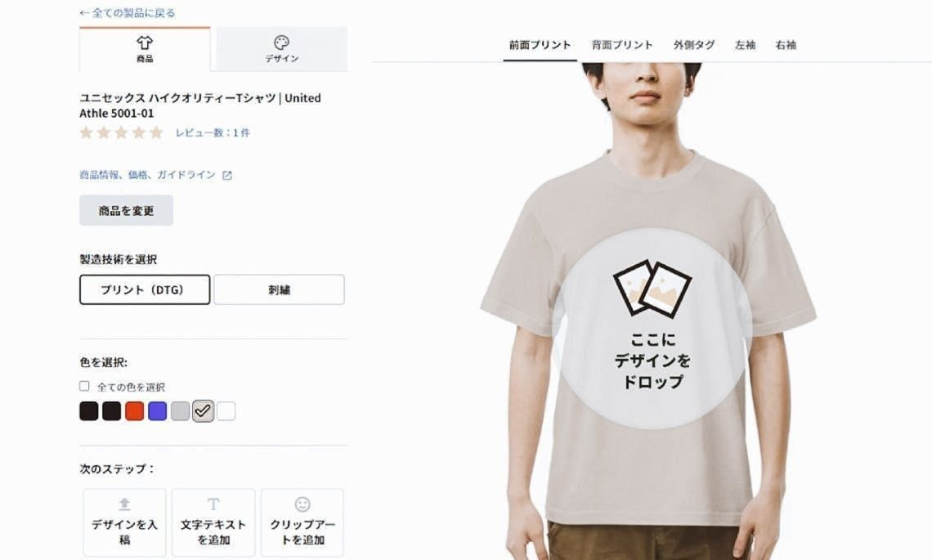Switch to 背面プリント tab

point(621,45)
